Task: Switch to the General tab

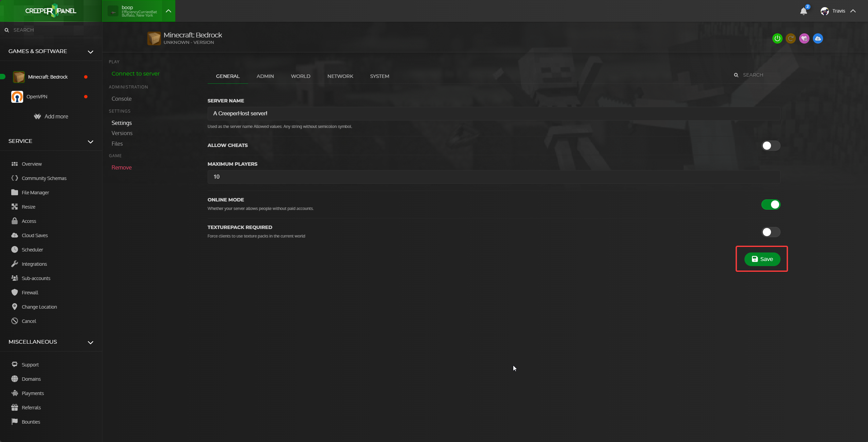Action: tap(228, 76)
